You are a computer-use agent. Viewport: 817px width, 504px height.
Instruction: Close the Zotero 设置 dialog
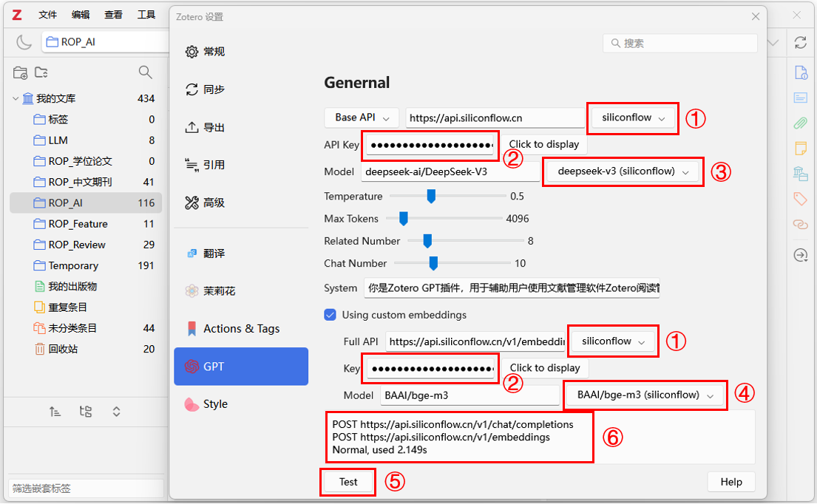(756, 17)
